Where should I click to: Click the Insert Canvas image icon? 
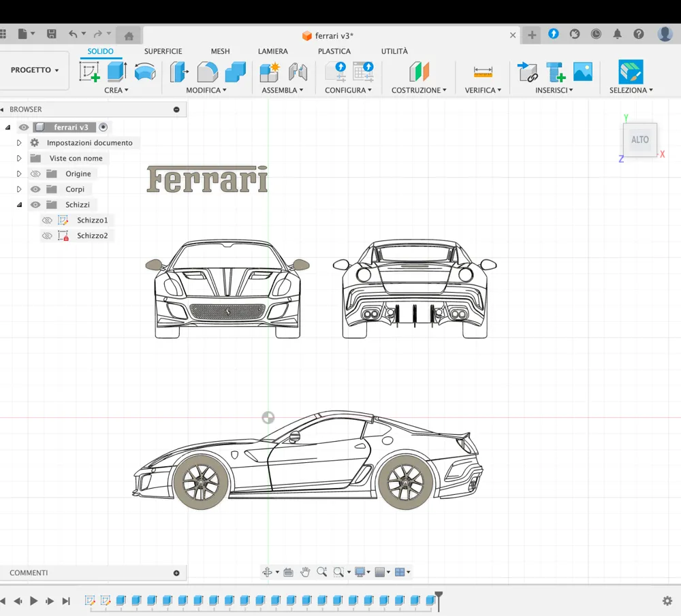583,71
